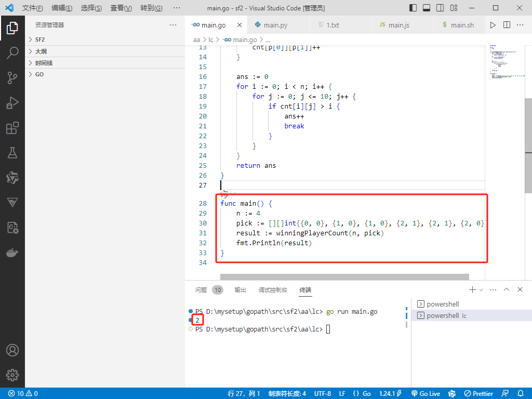Show more menu bar items ellipsis
The width and height of the screenshot is (532, 399).
click(x=177, y=8)
